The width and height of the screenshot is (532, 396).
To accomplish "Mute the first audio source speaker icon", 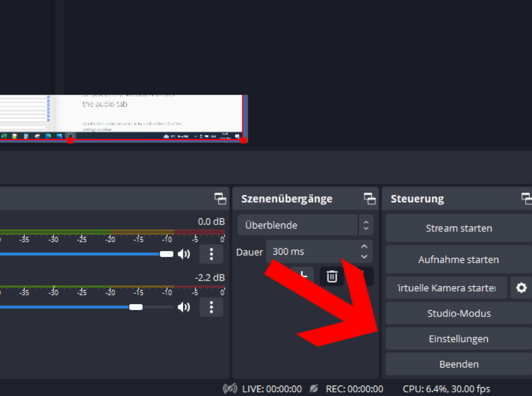I will point(184,254).
